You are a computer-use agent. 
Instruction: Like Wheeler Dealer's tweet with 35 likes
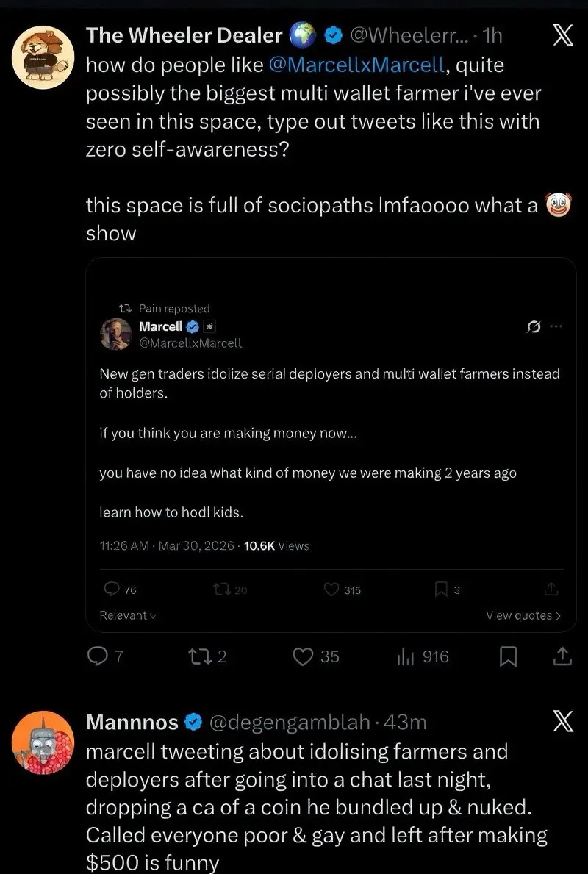point(304,656)
